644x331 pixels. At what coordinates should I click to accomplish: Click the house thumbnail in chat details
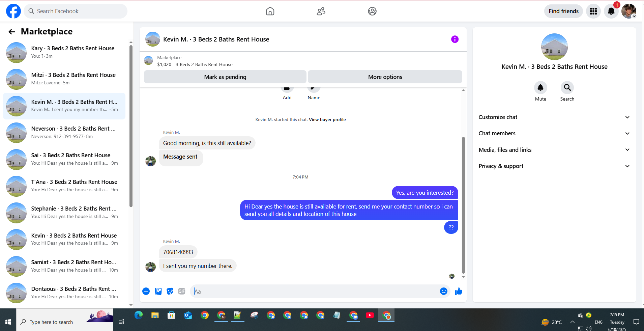(x=554, y=47)
